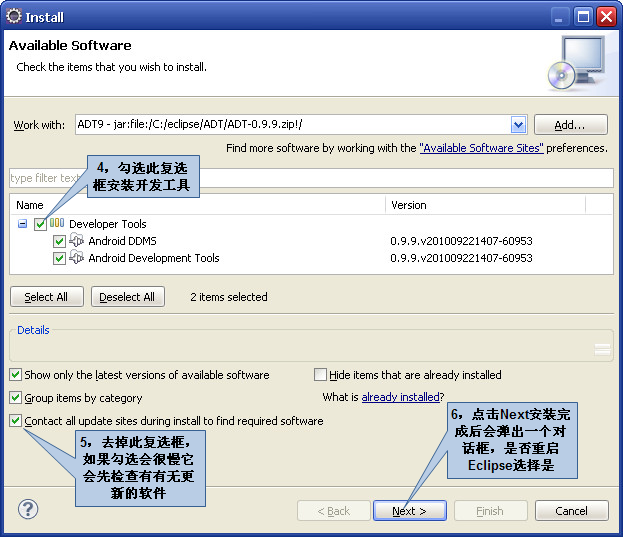Uncheck the Developer Tools checkbox

pyautogui.click(x=40, y=224)
